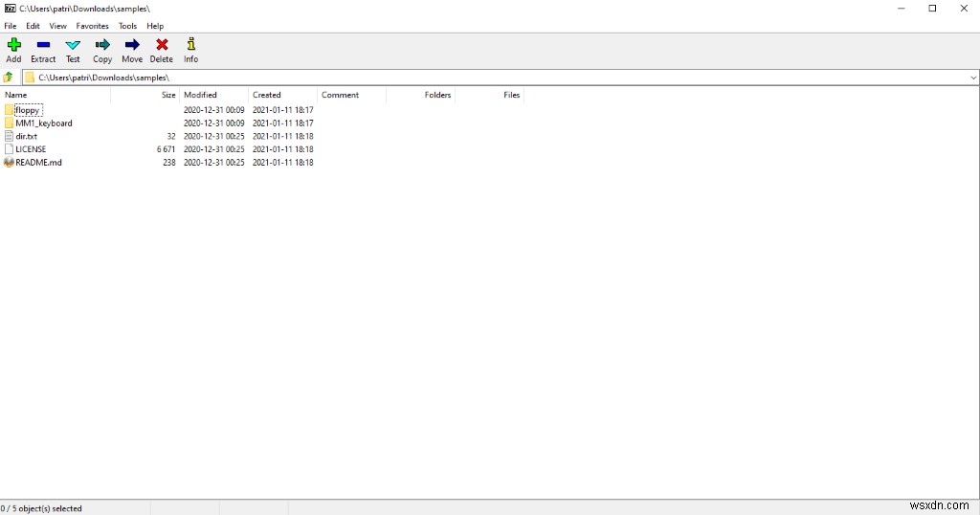
Task: Click the green Add toolbar icon
Action: point(13,45)
